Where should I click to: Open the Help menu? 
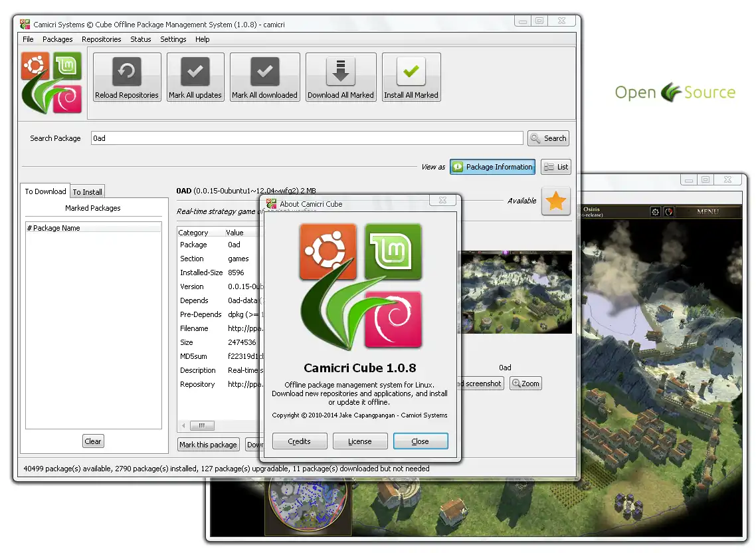(203, 40)
